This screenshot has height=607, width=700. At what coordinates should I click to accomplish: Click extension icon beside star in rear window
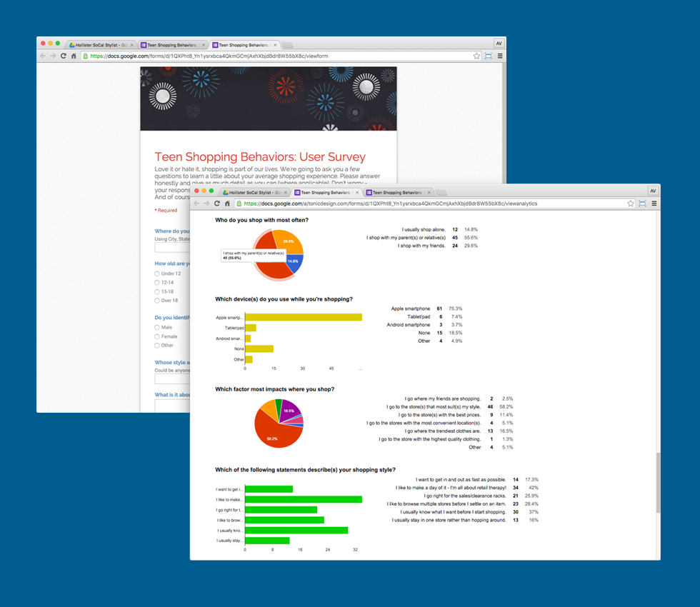coord(489,56)
